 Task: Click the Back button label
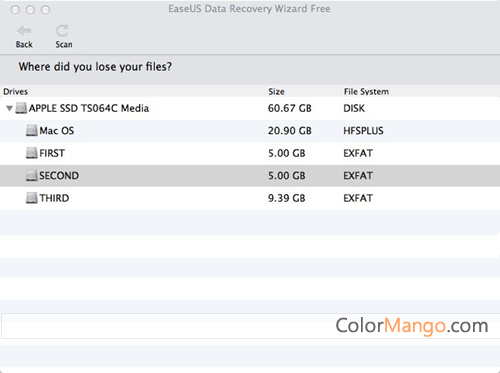coord(24,44)
